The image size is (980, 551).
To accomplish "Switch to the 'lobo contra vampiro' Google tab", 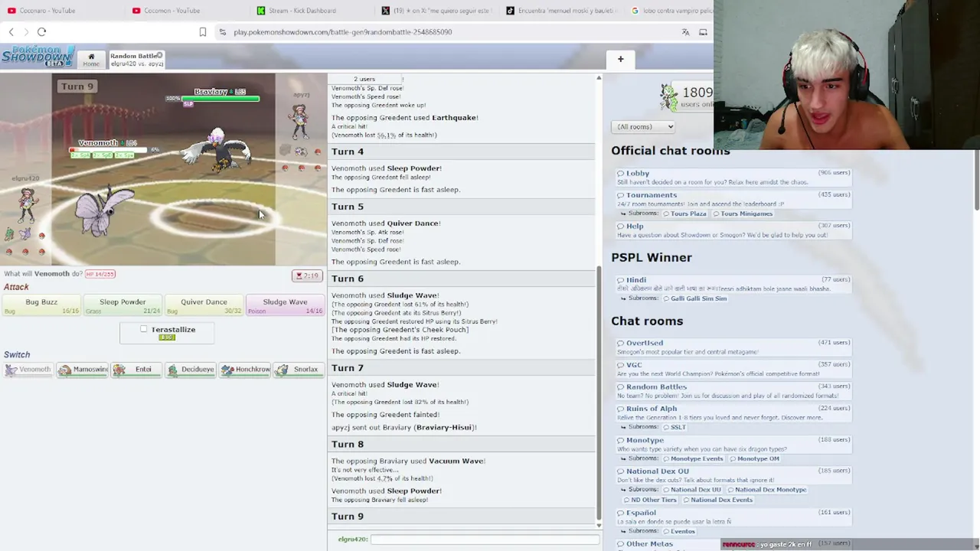I will [x=671, y=11].
